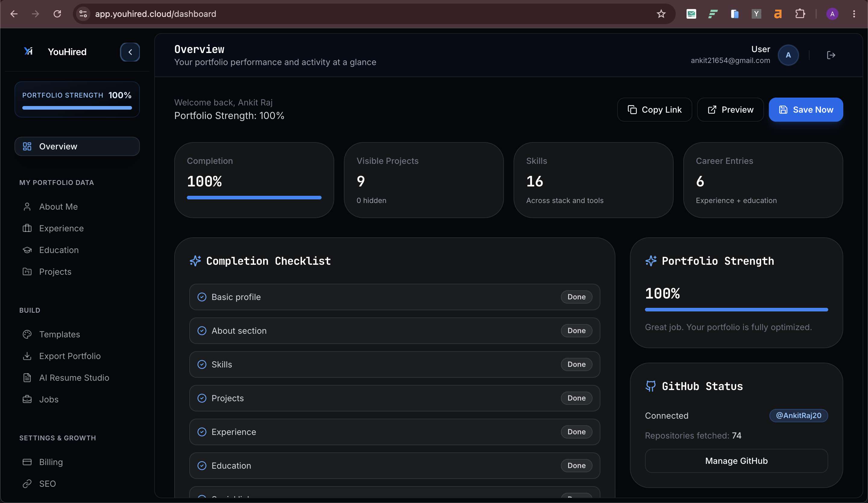Open portfolio Preview button
Image resolution: width=868 pixels, height=503 pixels.
pos(730,109)
